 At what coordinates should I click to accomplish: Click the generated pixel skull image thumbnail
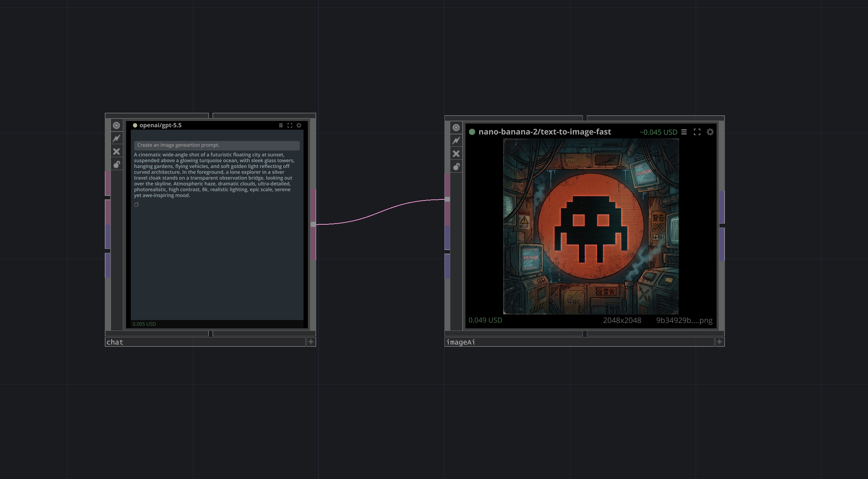(x=591, y=226)
